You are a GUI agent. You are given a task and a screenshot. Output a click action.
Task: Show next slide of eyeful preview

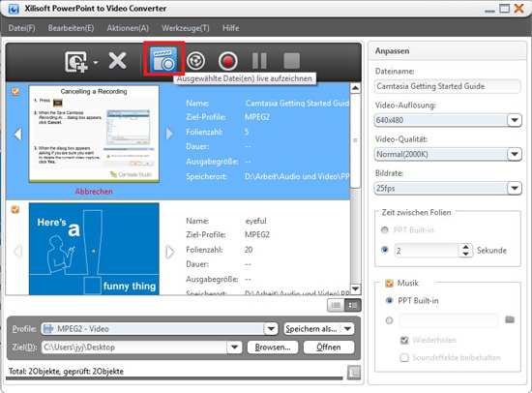pos(170,252)
